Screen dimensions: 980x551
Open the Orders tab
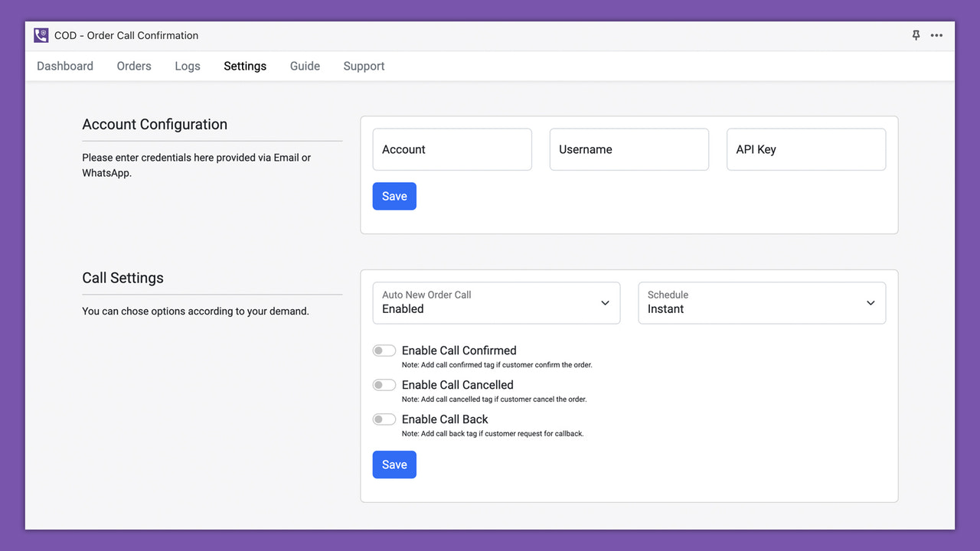tap(133, 66)
